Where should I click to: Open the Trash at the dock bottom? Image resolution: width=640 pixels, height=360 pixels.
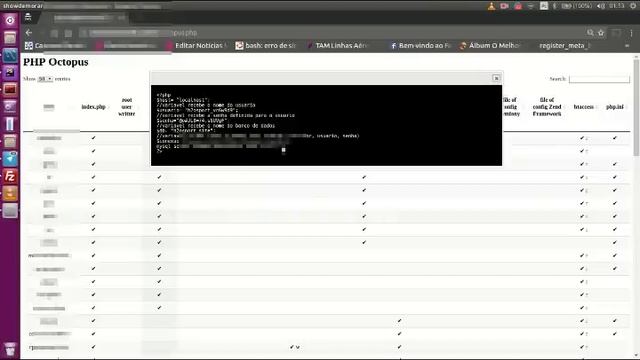[10, 350]
